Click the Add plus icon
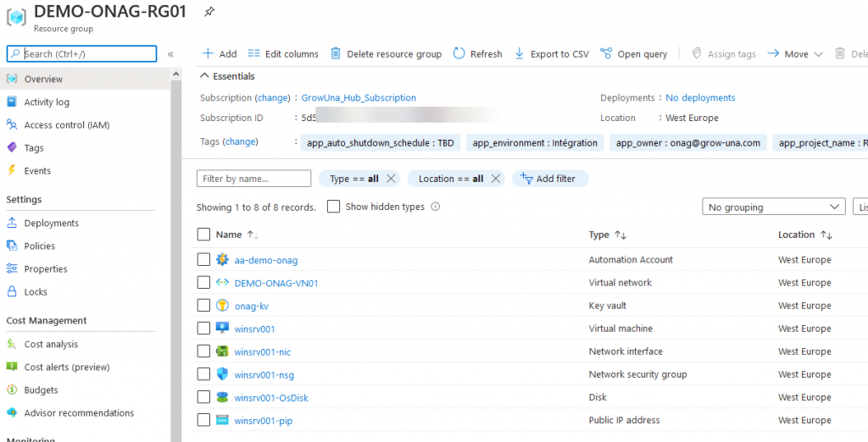 tap(209, 53)
